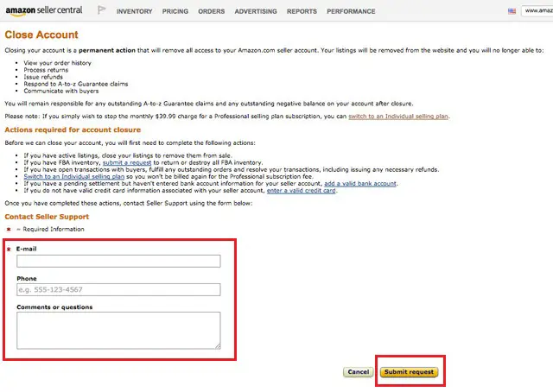Click the bold 'permanent action' text

(107, 50)
